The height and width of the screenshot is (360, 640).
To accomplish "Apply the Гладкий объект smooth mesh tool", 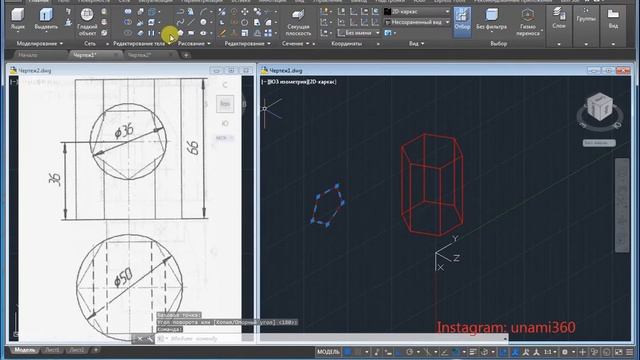I will pos(87,22).
